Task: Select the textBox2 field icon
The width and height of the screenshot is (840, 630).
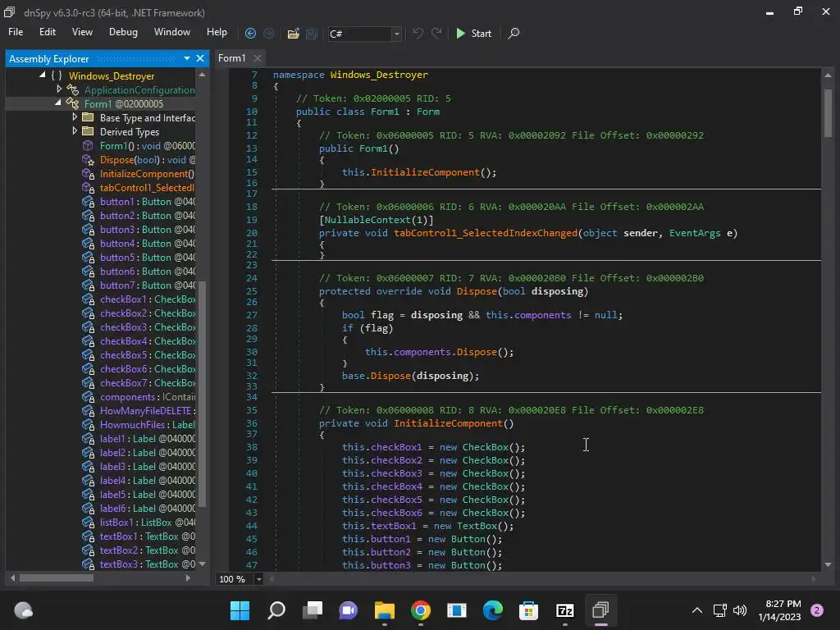Action: 88,550
